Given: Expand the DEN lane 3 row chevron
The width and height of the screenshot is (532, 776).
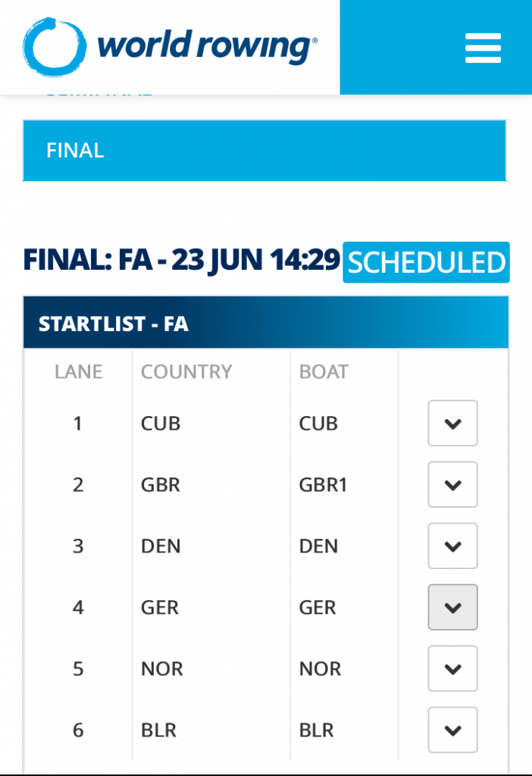Looking at the screenshot, I should click(x=452, y=546).
